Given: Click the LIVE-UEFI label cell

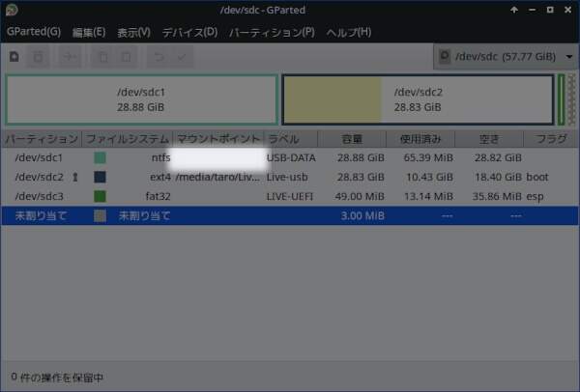Looking at the screenshot, I should click(x=290, y=196).
